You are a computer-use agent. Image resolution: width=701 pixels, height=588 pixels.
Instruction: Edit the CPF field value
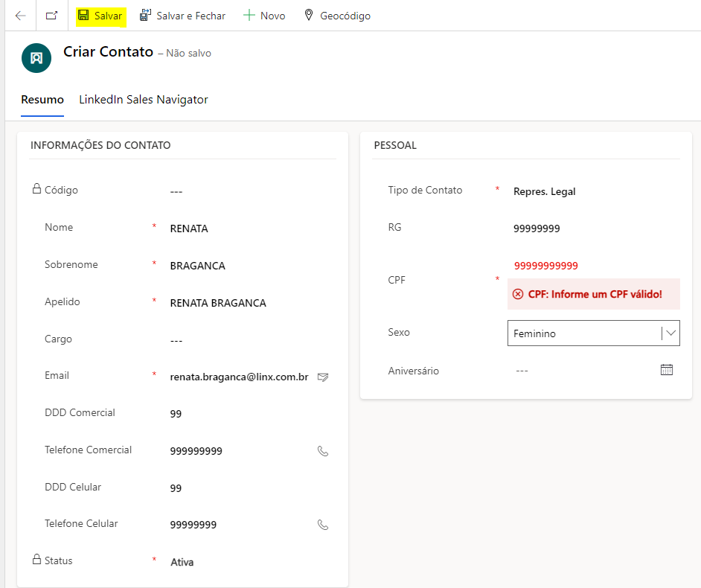point(545,266)
